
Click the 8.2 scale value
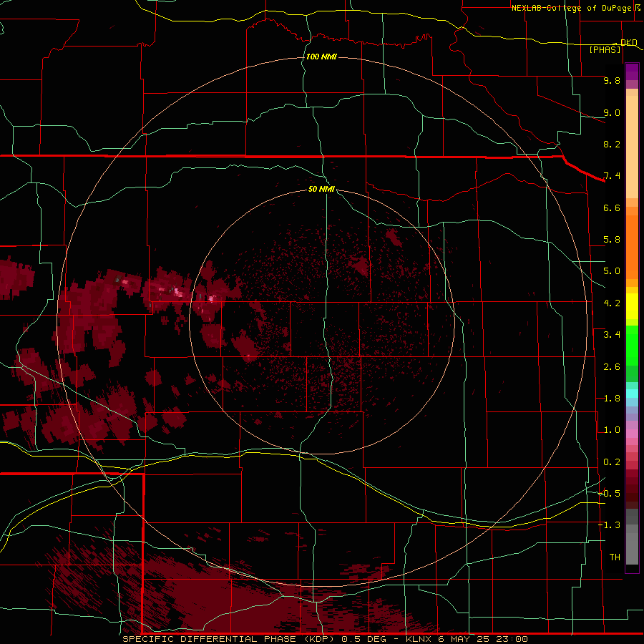click(612, 144)
